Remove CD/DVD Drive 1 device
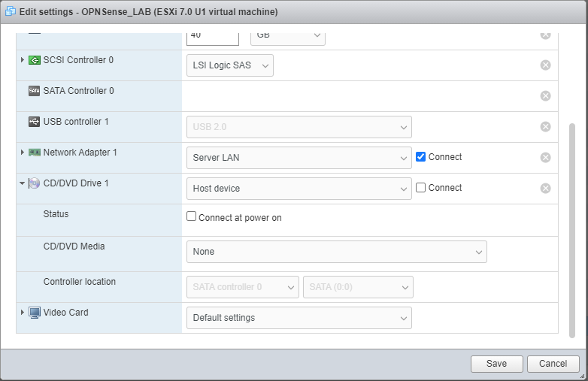This screenshot has width=588, height=381. 545,188
